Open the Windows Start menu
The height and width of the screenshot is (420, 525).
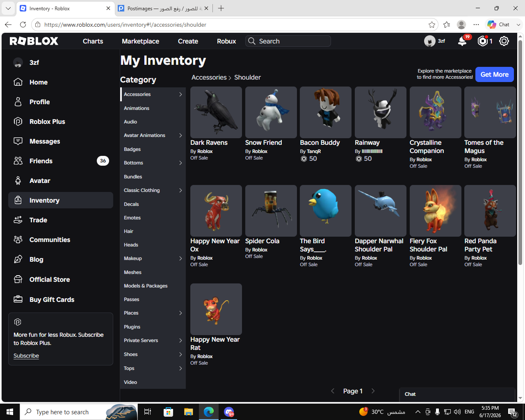[10, 412]
